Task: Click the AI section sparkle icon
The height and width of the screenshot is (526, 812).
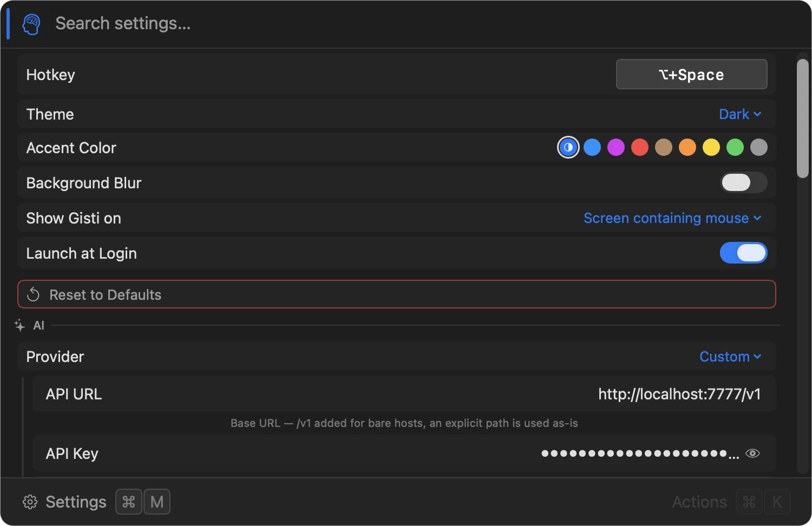Action: (x=20, y=325)
